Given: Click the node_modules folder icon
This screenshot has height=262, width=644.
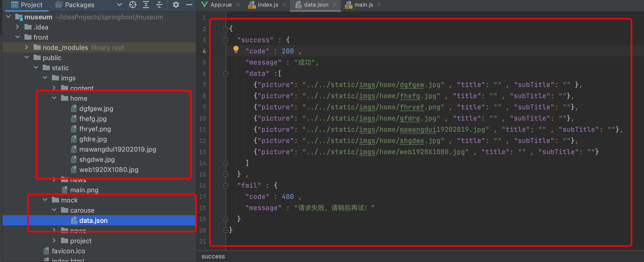Looking at the screenshot, I should 37,47.
